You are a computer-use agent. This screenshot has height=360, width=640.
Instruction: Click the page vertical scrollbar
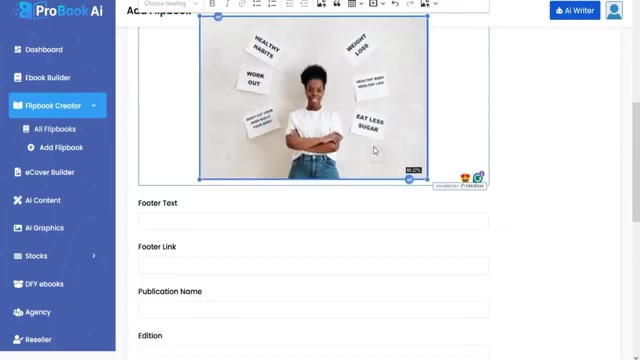(x=636, y=162)
